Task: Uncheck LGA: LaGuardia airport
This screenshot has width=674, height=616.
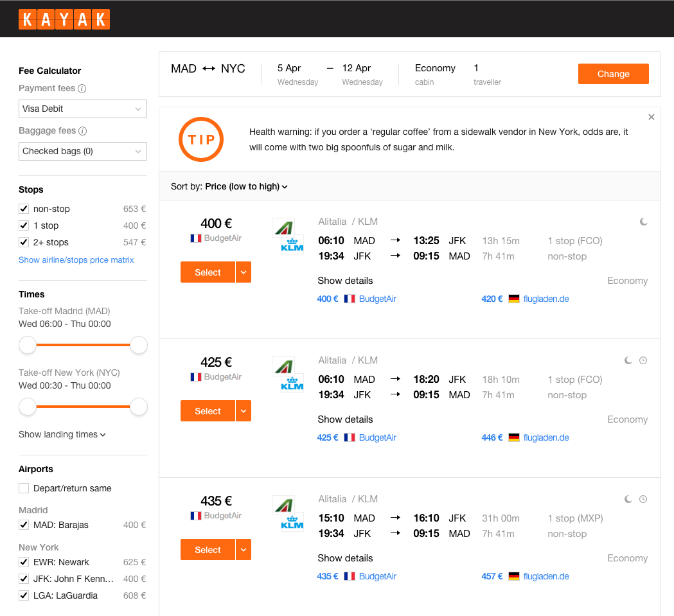Action: (24, 596)
